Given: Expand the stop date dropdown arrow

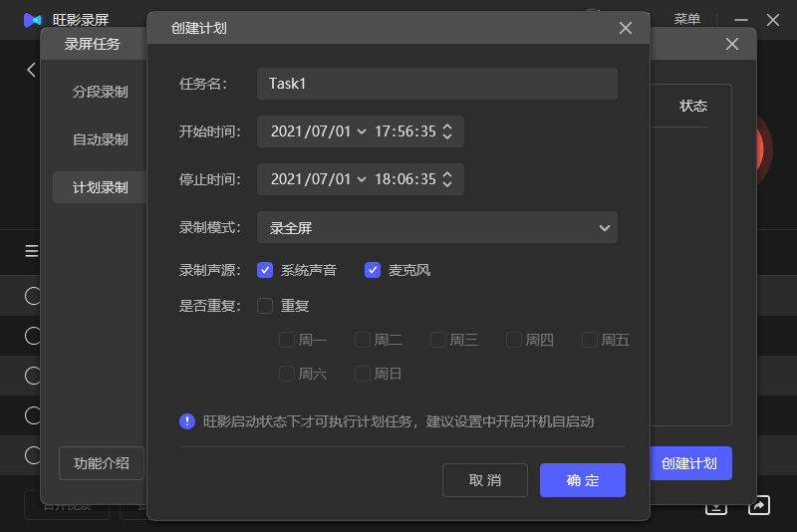Looking at the screenshot, I should pos(361,179).
